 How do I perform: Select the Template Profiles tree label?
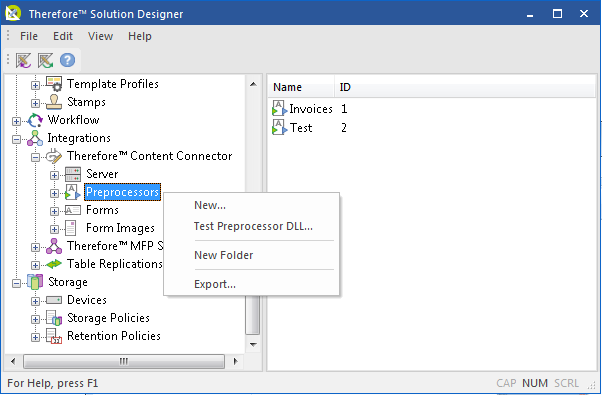click(113, 84)
